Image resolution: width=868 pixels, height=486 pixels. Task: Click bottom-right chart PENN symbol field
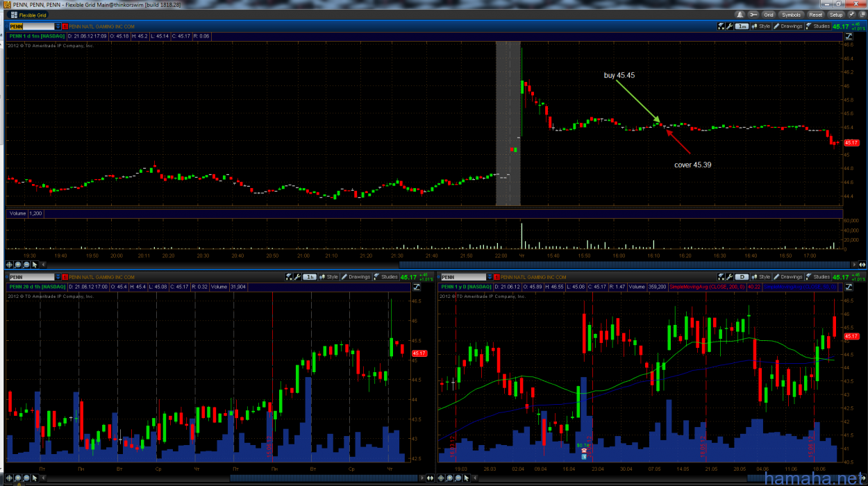click(x=465, y=277)
